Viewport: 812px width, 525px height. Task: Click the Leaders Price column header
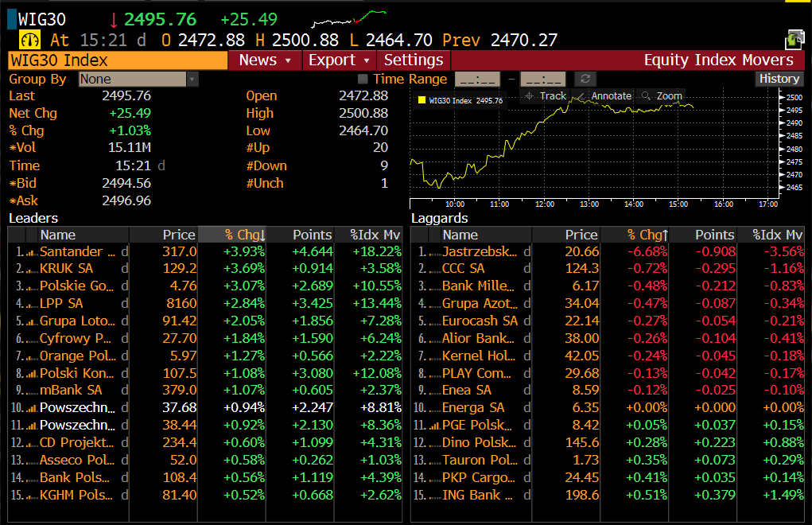pos(163,235)
